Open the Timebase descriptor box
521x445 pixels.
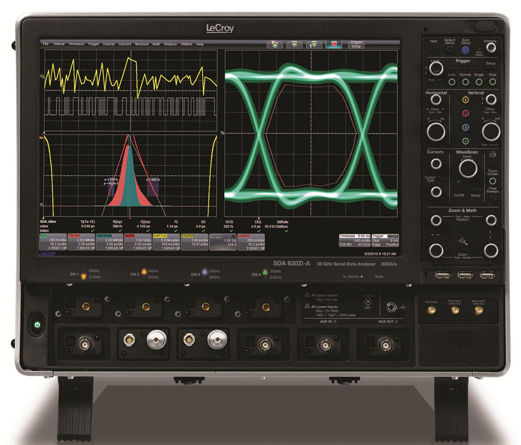coord(355,240)
